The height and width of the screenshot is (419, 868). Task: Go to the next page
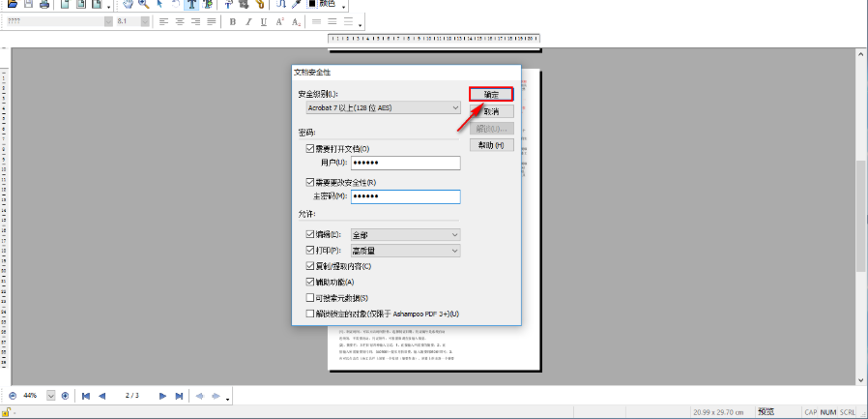point(162,396)
